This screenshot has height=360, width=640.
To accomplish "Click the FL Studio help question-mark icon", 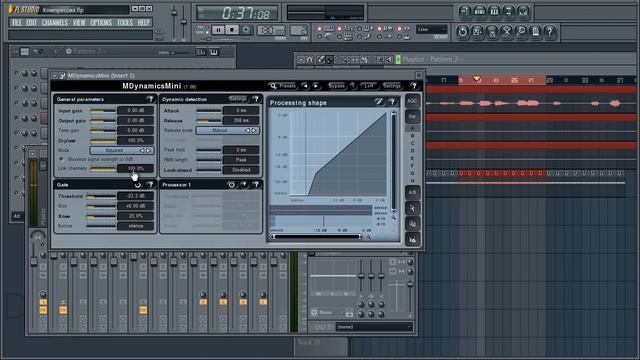I will [x=550, y=31].
